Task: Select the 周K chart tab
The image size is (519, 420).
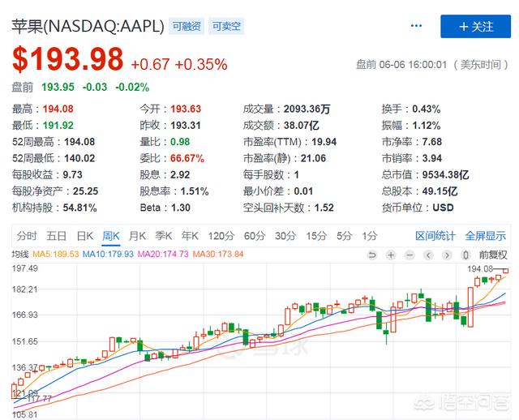Action: pyautogui.click(x=110, y=236)
